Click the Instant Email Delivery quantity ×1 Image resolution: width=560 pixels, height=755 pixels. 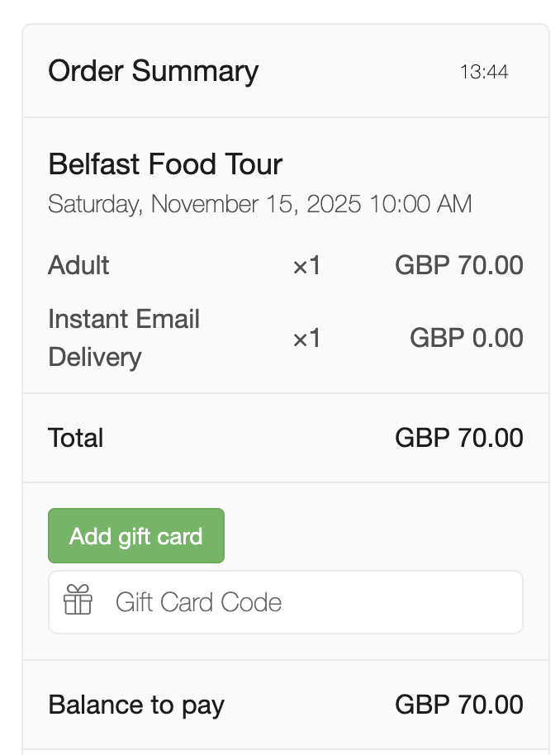click(x=306, y=339)
